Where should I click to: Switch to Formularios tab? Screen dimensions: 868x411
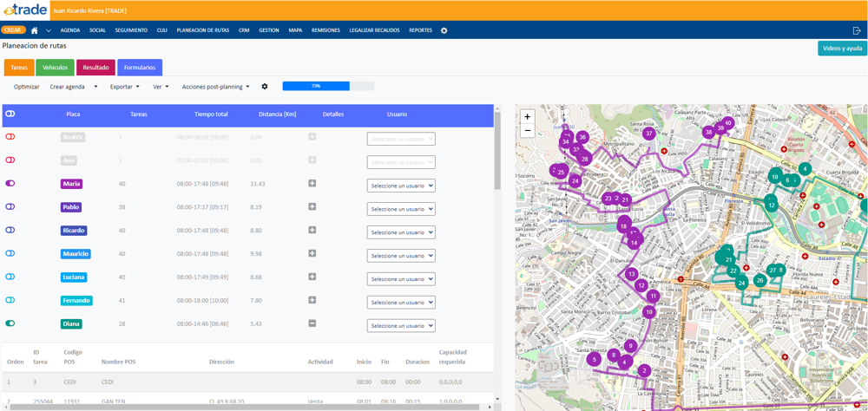pos(140,68)
